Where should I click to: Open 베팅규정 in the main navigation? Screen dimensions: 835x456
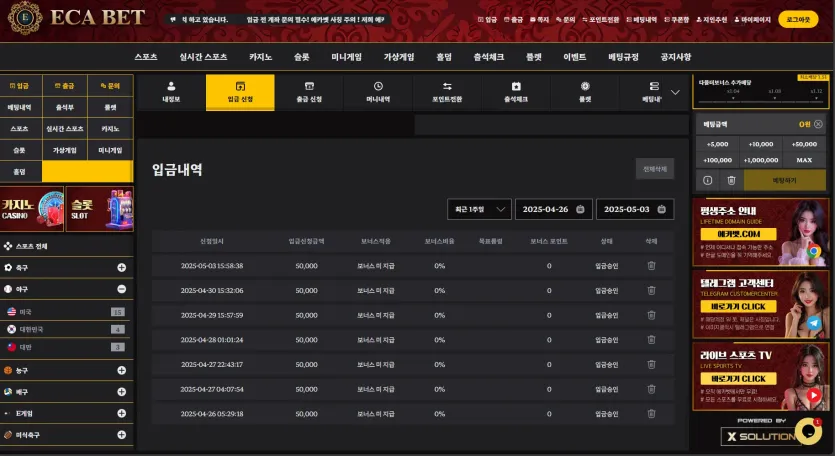point(624,57)
